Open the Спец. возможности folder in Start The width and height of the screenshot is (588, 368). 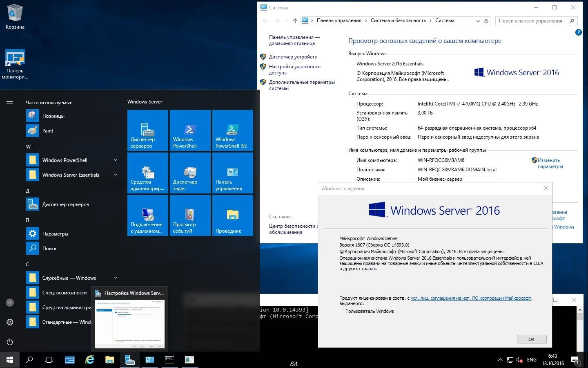(59, 293)
